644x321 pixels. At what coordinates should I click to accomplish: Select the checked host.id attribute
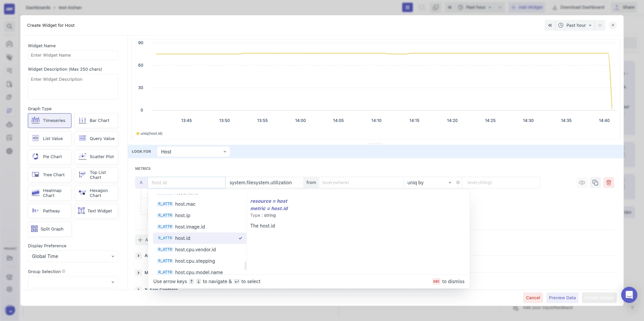coord(200,238)
